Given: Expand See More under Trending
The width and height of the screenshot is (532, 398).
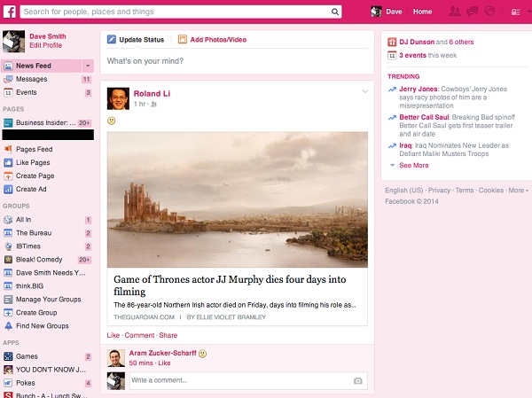Looking at the screenshot, I should pyautogui.click(x=413, y=165).
